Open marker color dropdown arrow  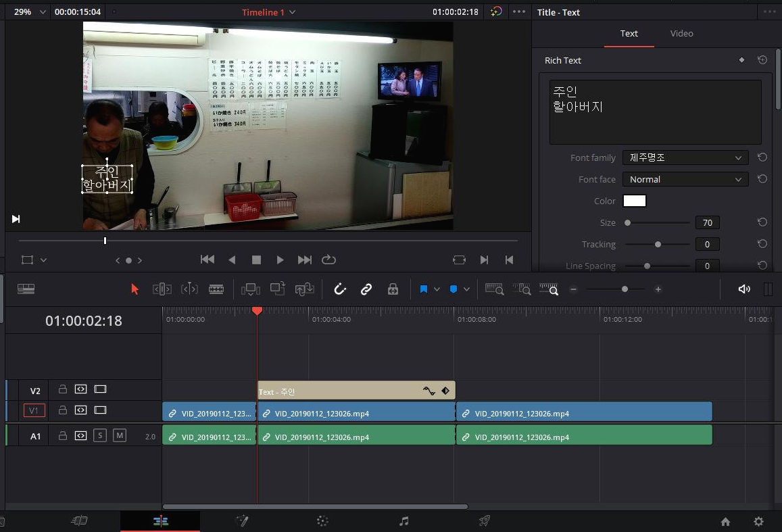tap(466, 289)
